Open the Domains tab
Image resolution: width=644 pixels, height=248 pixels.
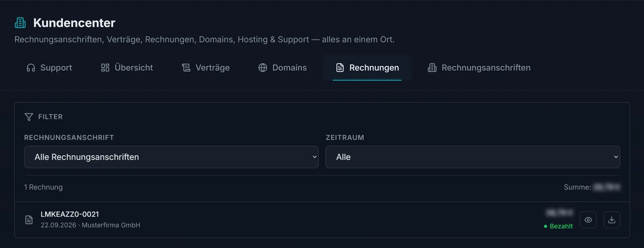click(x=282, y=68)
